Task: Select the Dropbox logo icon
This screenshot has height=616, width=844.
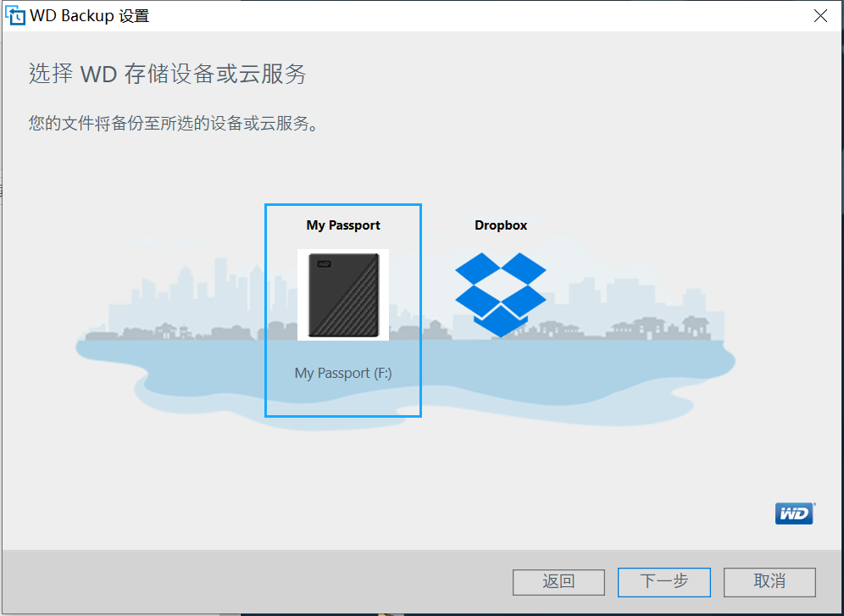Action: (x=501, y=295)
